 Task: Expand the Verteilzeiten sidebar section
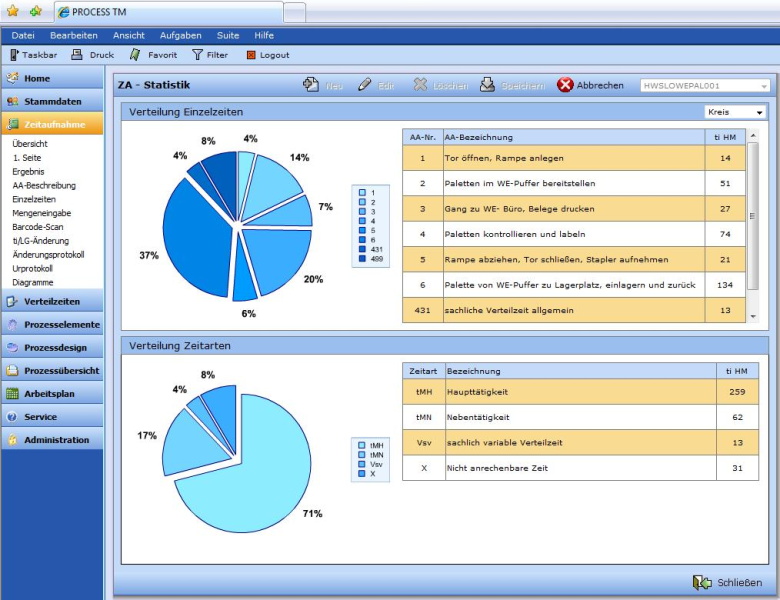point(51,301)
